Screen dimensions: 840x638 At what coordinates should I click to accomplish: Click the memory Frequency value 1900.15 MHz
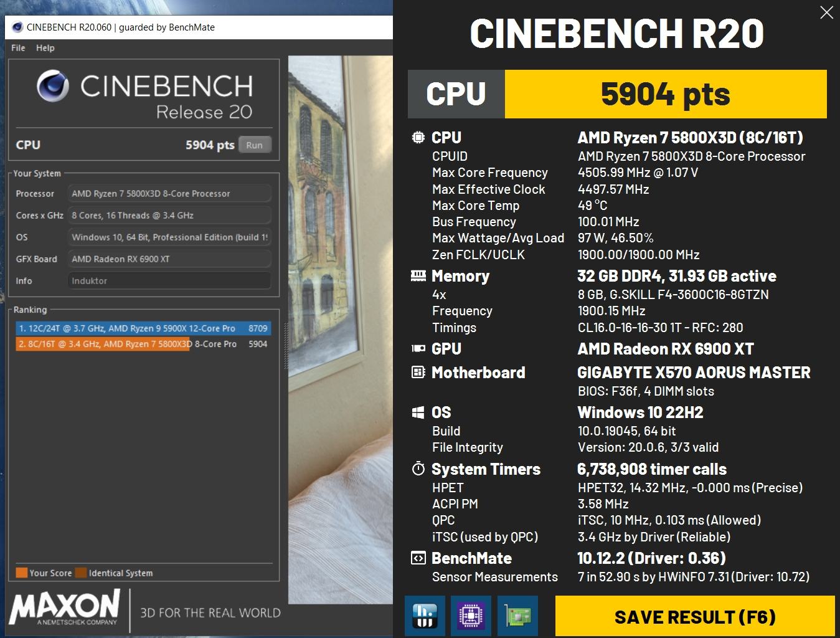pos(611,311)
